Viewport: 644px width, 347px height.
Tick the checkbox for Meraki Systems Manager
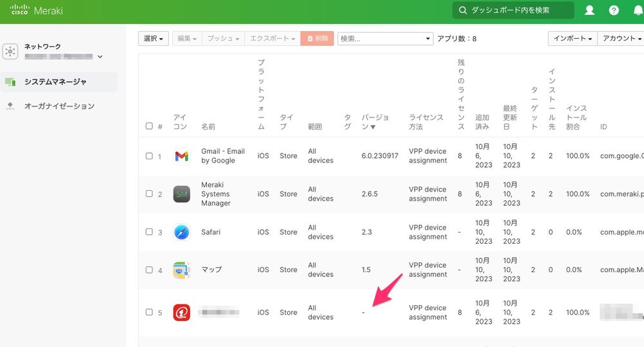[x=149, y=193]
